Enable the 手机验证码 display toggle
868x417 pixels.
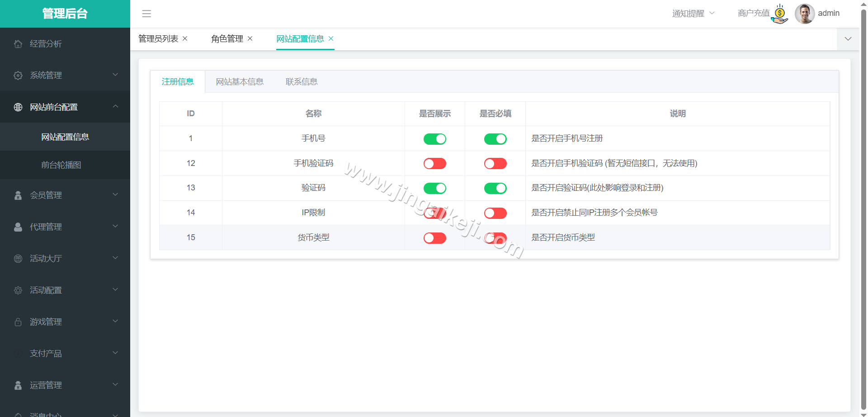coord(434,163)
